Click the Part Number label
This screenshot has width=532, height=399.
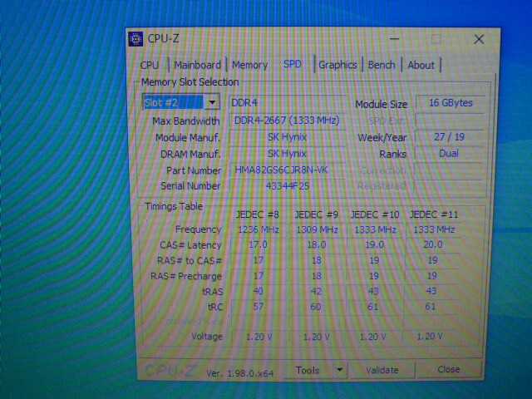194,170
